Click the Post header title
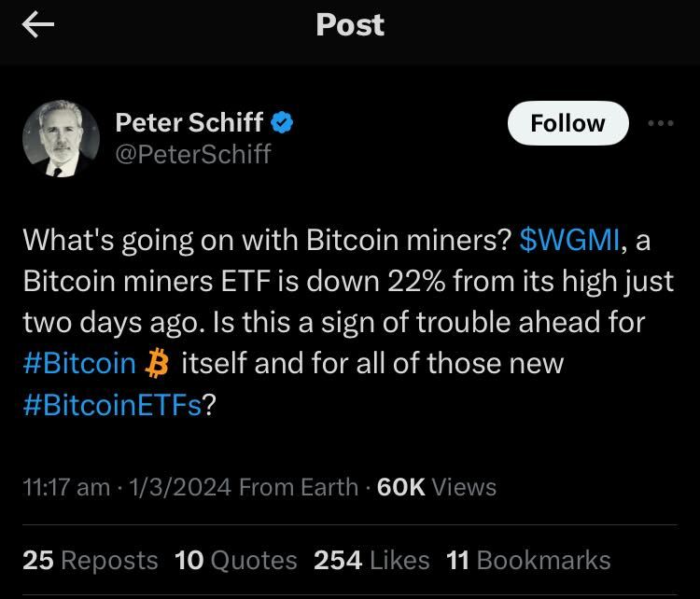The width and height of the screenshot is (700, 599). coord(350,25)
